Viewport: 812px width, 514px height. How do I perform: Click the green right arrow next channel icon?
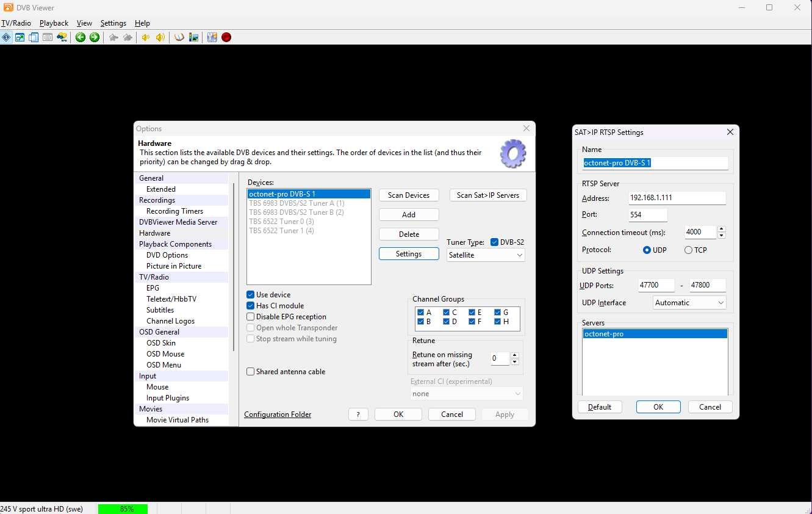pos(95,37)
